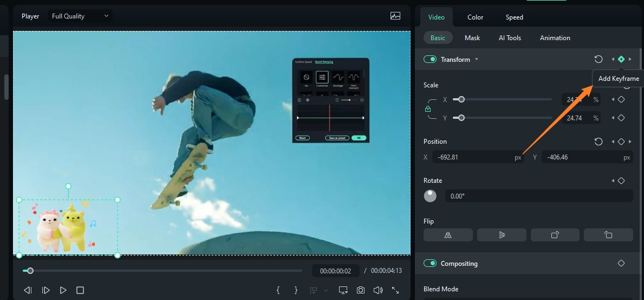Go to previous Transform keyframe
The image size is (644, 300).
point(613,59)
